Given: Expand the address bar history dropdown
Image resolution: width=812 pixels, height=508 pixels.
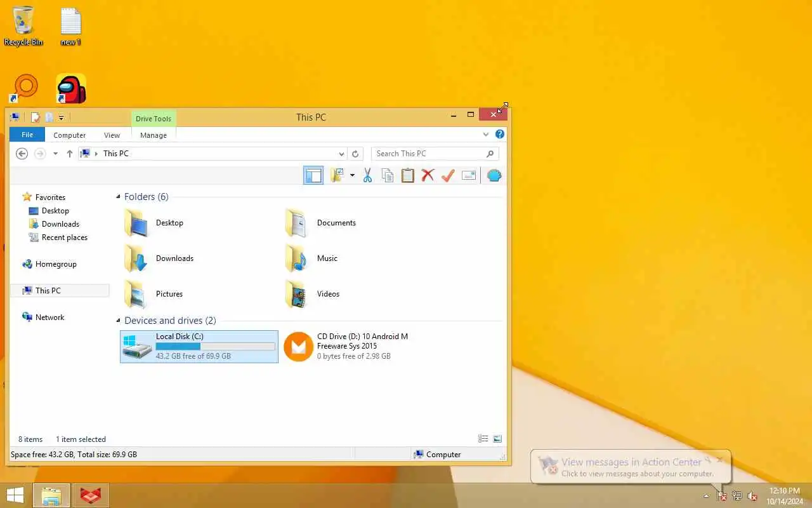Looking at the screenshot, I should (x=341, y=154).
